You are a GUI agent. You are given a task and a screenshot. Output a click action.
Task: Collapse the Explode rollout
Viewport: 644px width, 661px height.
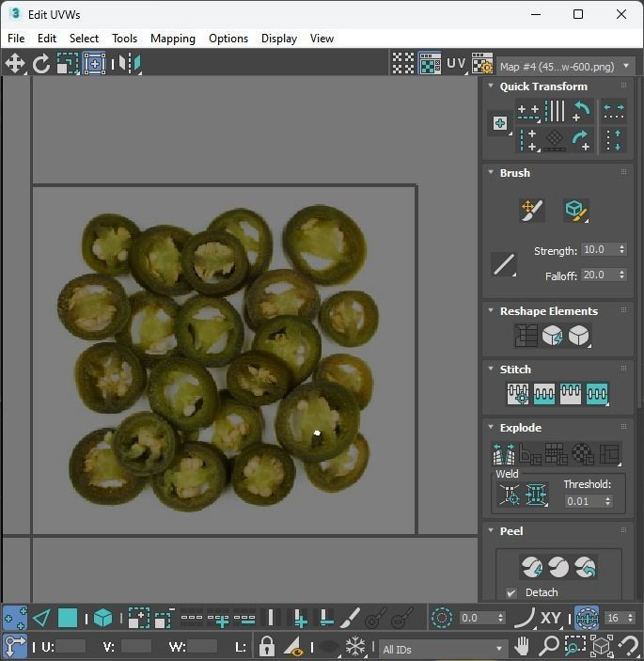tap(491, 427)
